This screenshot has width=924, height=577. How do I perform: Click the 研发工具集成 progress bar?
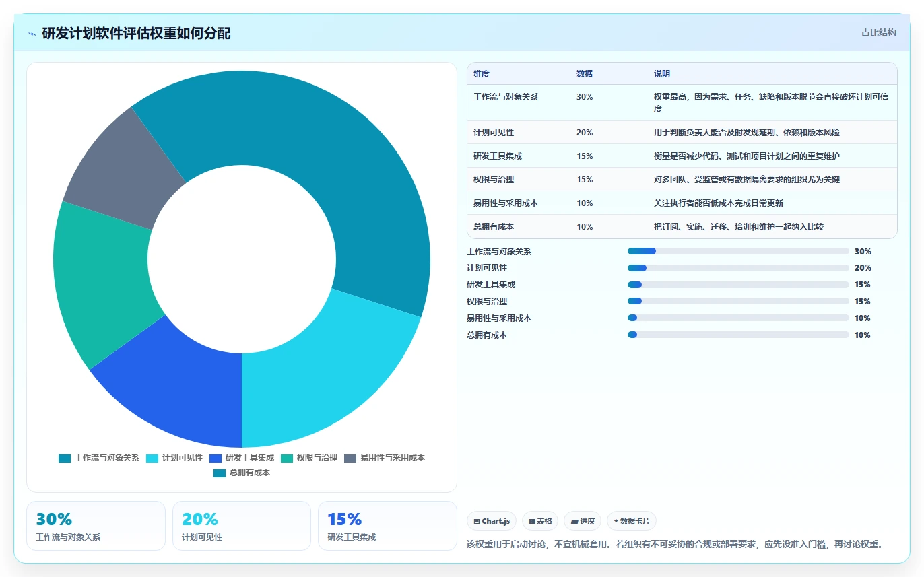pyautogui.click(x=738, y=285)
